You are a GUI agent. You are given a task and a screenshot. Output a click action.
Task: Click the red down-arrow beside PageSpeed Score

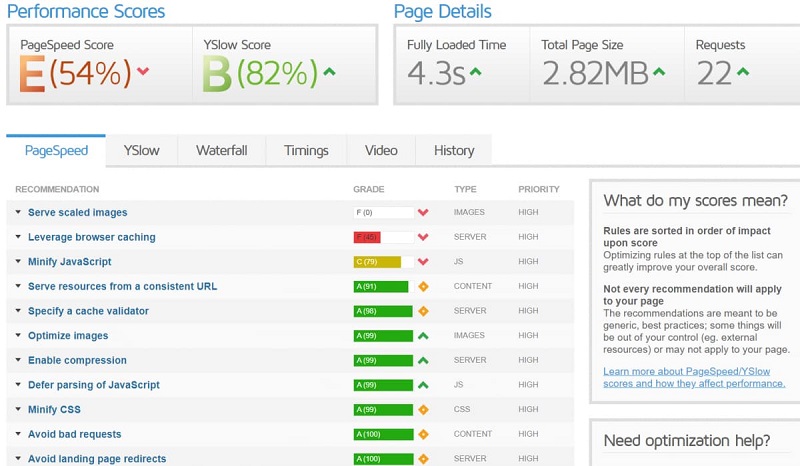pyautogui.click(x=143, y=71)
